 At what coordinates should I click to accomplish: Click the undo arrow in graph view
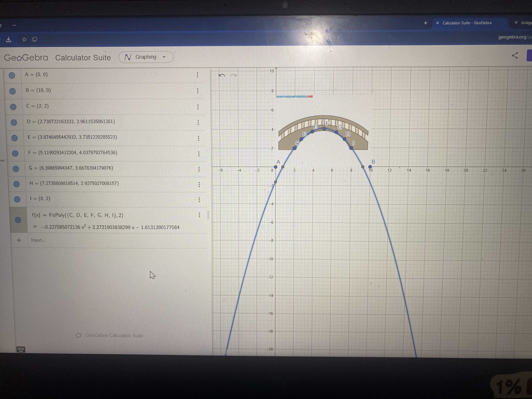pyautogui.click(x=222, y=75)
